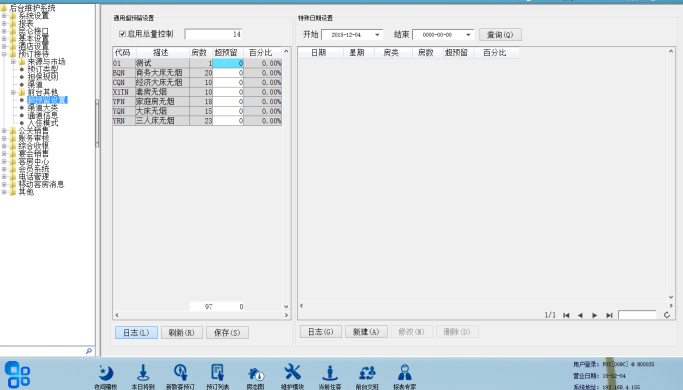The image size is (683, 390).
Task: Open the reservation list document icon
Action: tap(217, 373)
